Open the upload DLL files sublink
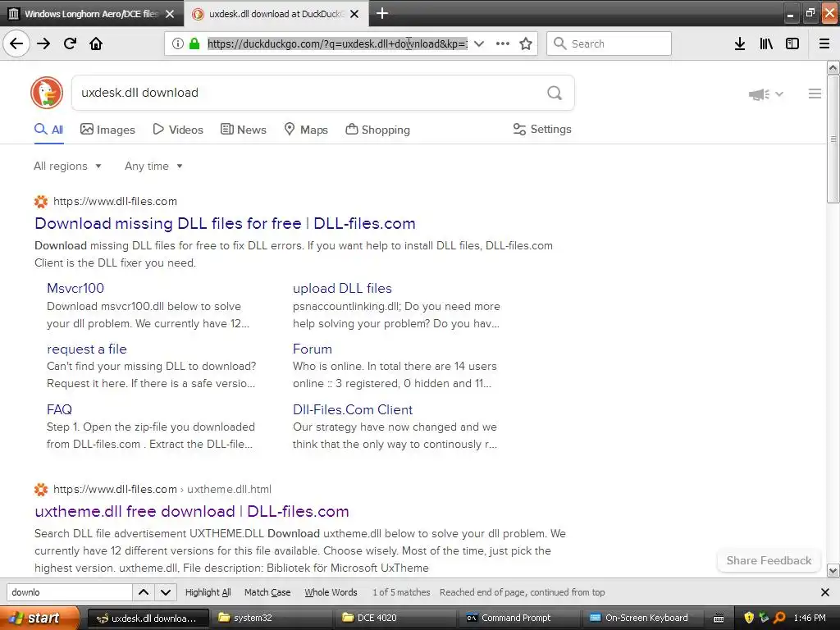840x630 pixels. coord(342,288)
